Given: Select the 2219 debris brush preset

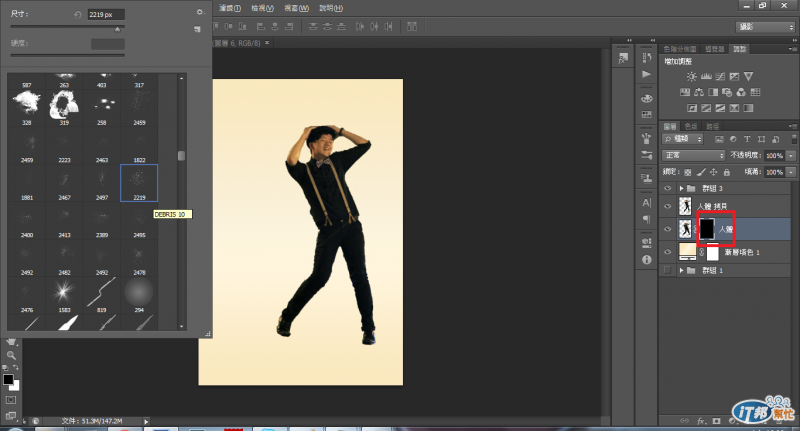Looking at the screenshot, I should point(138,183).
